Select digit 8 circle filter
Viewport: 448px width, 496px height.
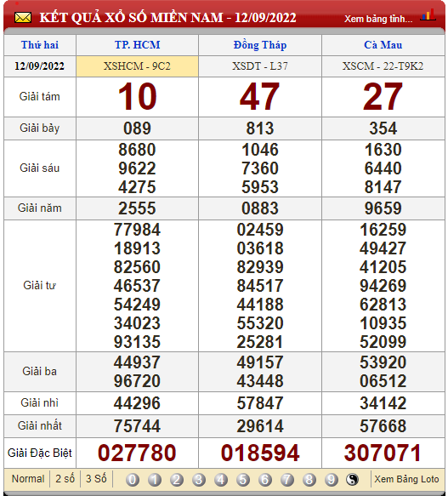pyautogui.click(x=309, y=480)
